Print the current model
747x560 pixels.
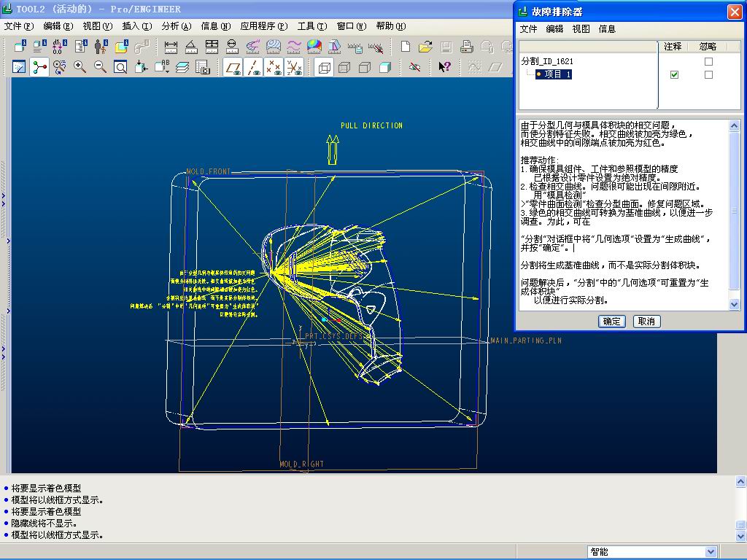click(x=466, y=47)
